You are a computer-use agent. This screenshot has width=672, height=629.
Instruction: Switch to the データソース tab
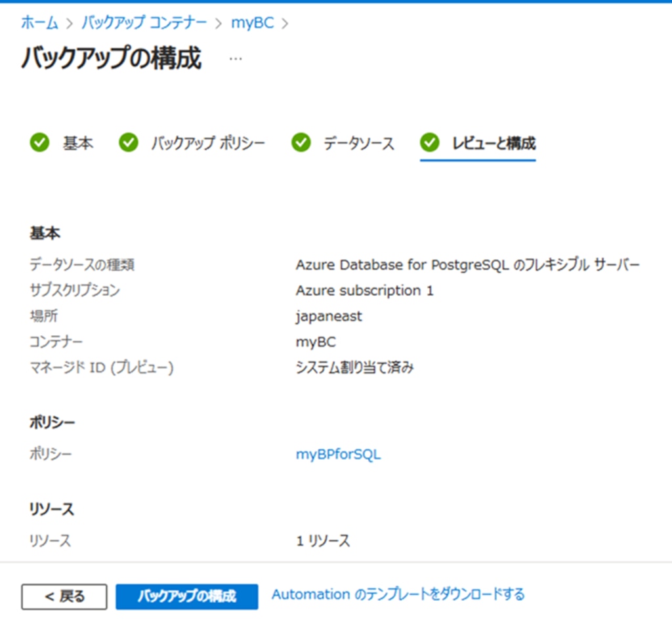point(359,143)
